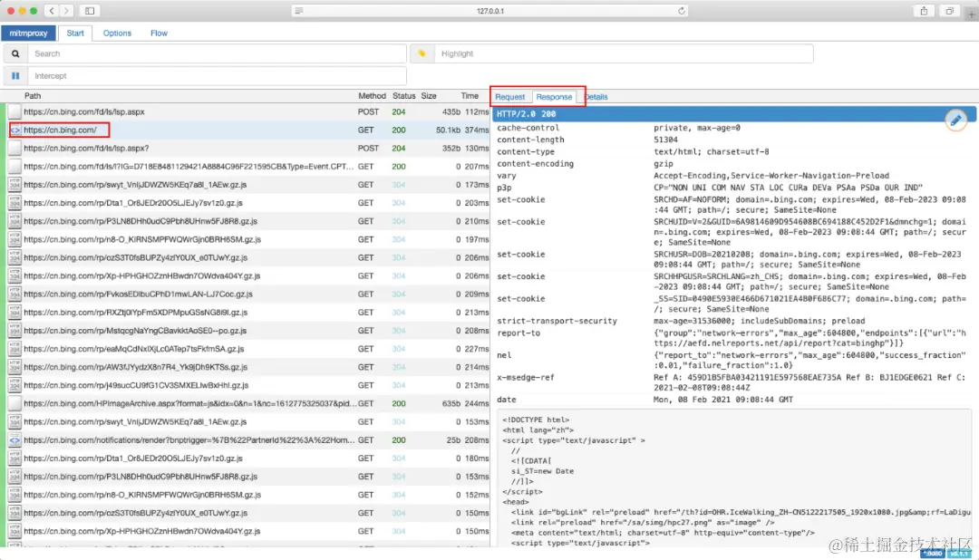Image resolution: width=979 pixels, height=560 pixels.
Task: Click icon of HPImageArchive.aspx row
Action: tap(15, 403)
